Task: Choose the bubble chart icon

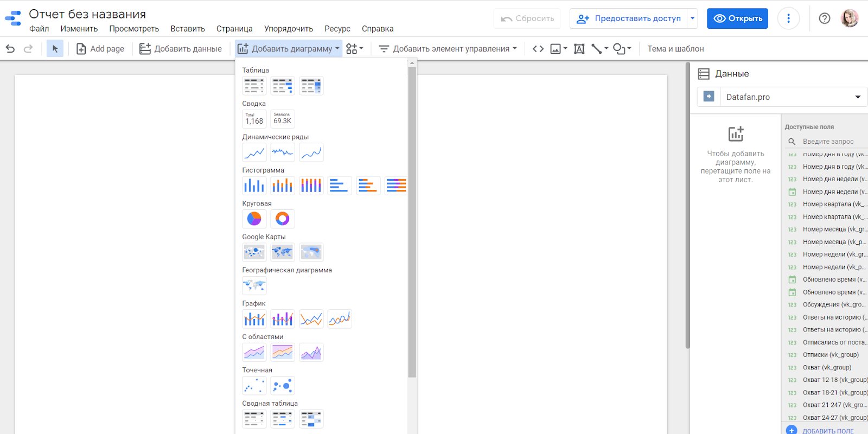Action: click(x=283, y=386)
